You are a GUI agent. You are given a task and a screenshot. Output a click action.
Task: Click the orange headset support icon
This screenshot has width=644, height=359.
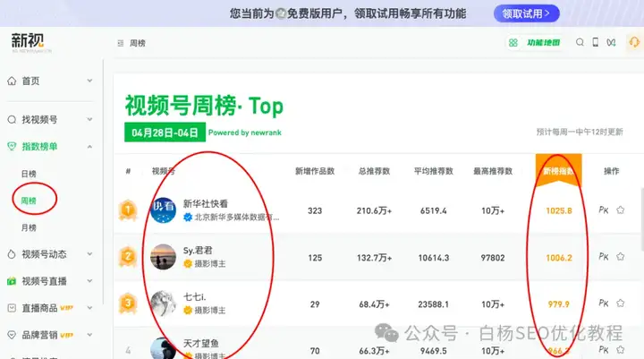[x=634, y=42]
